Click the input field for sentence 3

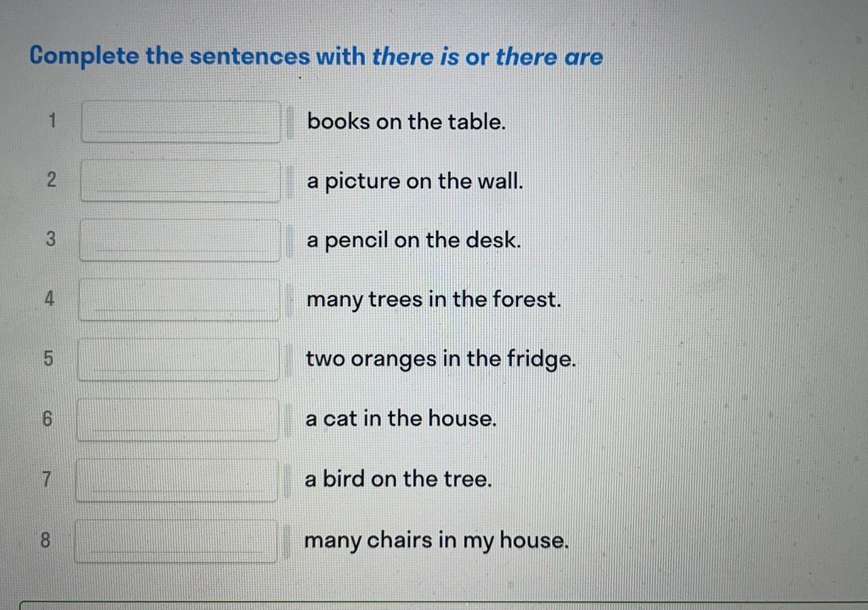click(x=180, y=240)
